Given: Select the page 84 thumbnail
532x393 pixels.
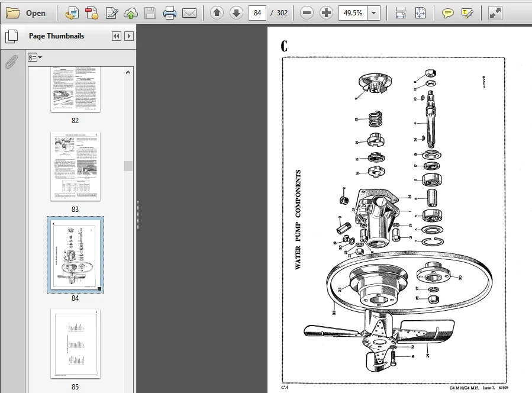Looking at the screenshot, I should point(75,255).
